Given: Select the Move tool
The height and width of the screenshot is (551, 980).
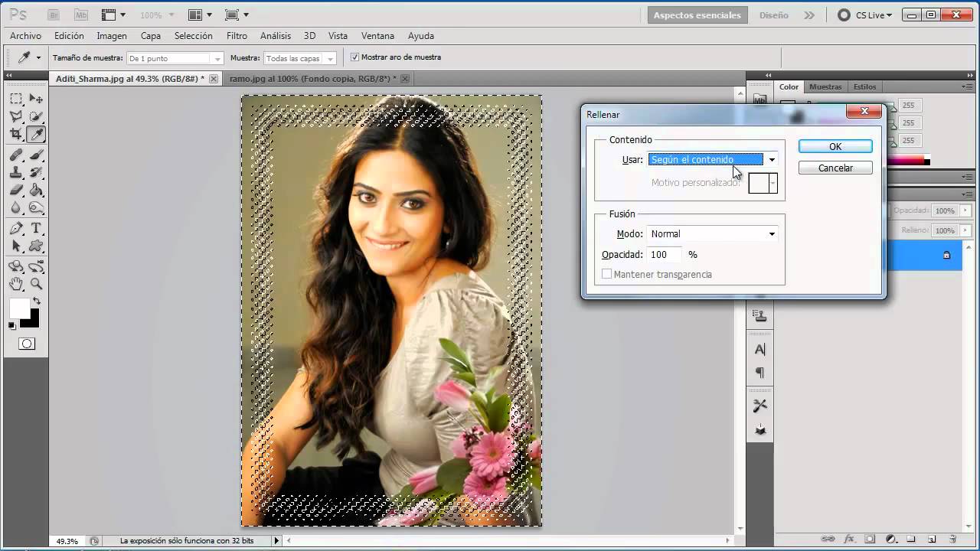Looking at the screenshot, I should (36, 99).
